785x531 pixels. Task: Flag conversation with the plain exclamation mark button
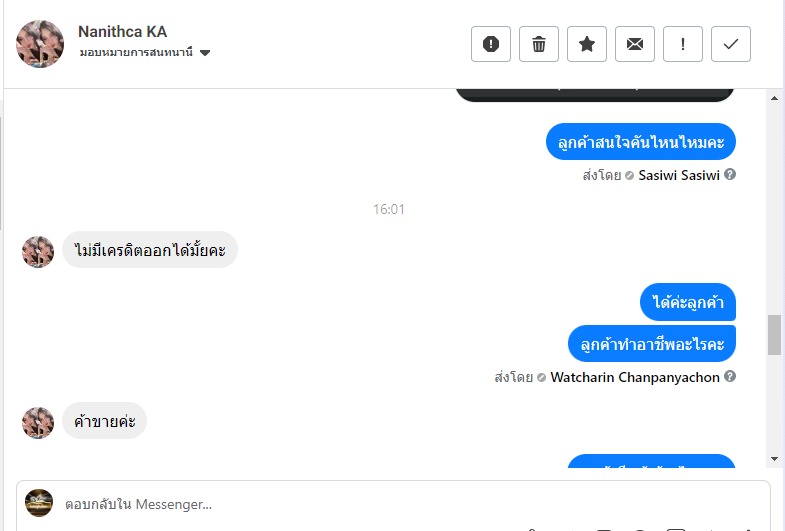(x=683, y=44)
